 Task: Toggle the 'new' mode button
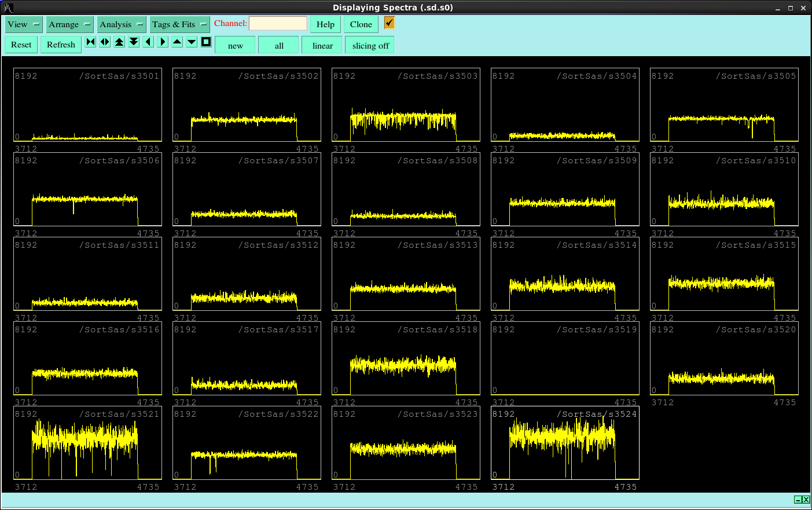pyautogui.click(x=235, y=45)
